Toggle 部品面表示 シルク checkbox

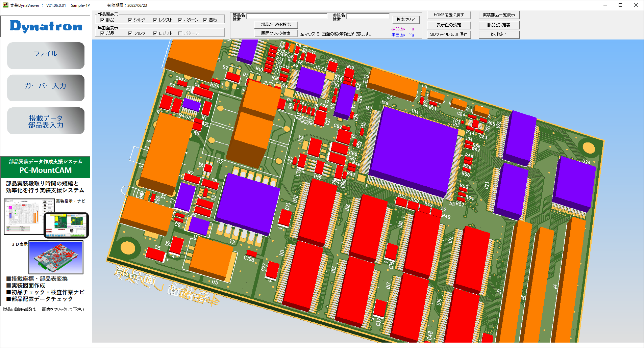(x=130, y=20)
